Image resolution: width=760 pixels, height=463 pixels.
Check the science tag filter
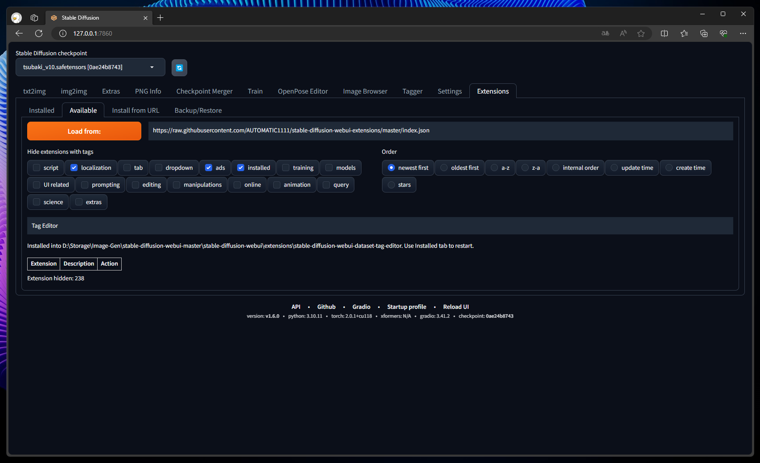point(36,202)
